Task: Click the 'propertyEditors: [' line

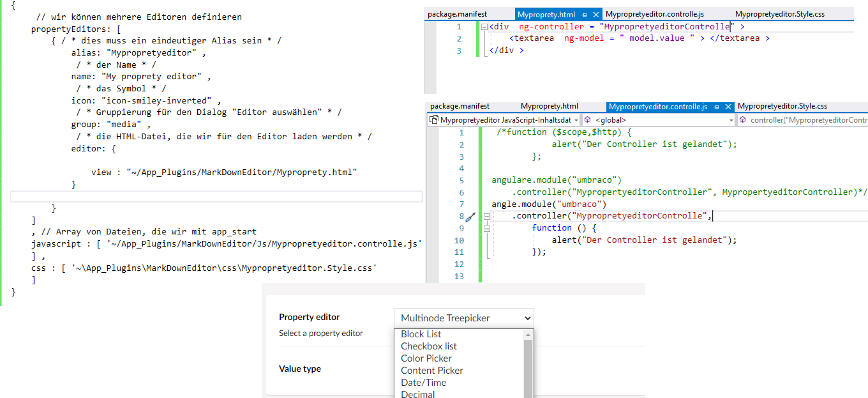Action: (76, 29)
